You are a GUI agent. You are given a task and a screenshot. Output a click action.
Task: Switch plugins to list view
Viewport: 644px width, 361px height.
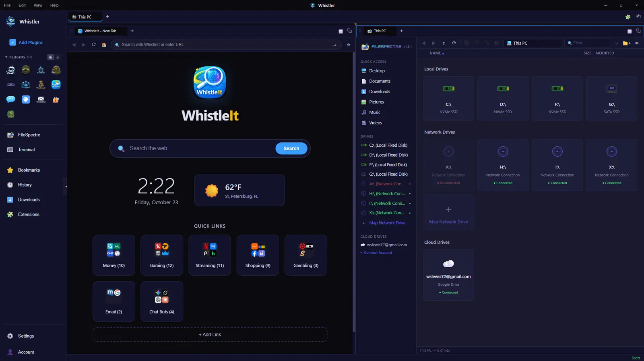coord(58,57)
